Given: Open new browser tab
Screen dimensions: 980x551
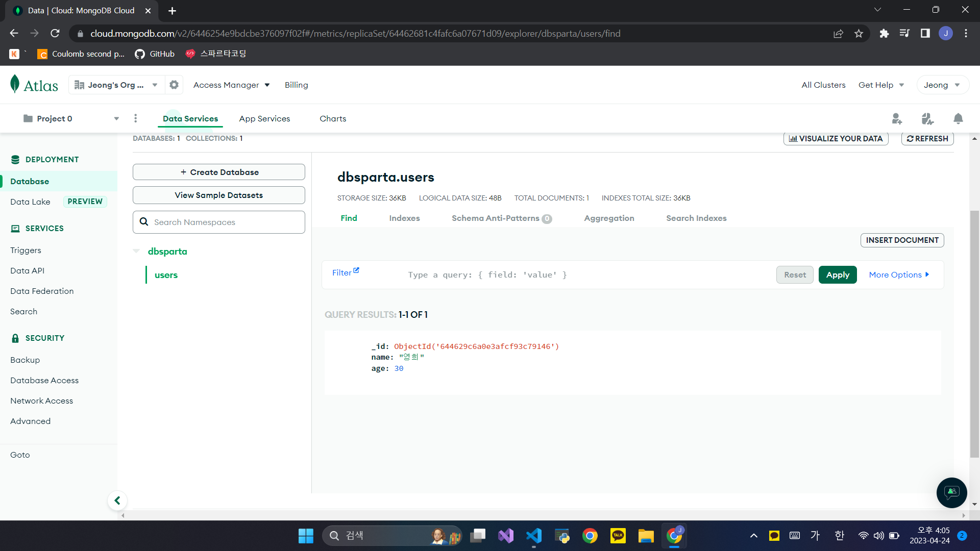Looking at the screenshot, I should click(x=173, y=11).
